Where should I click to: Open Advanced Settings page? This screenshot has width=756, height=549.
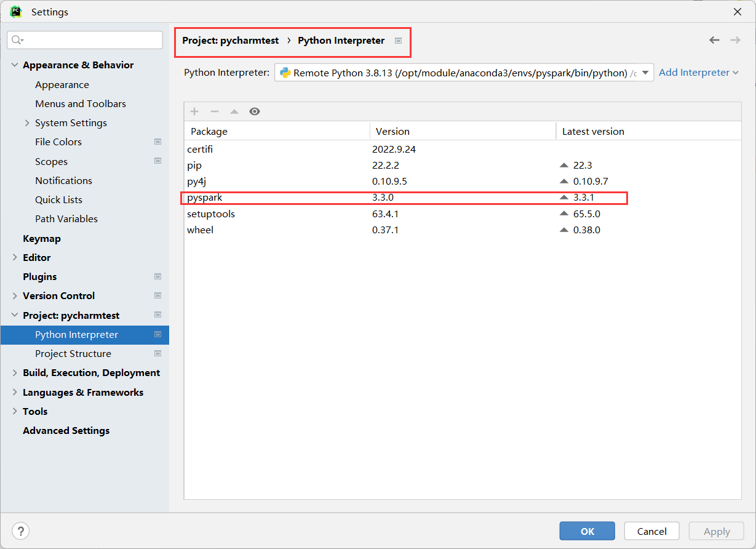(66, 431)
